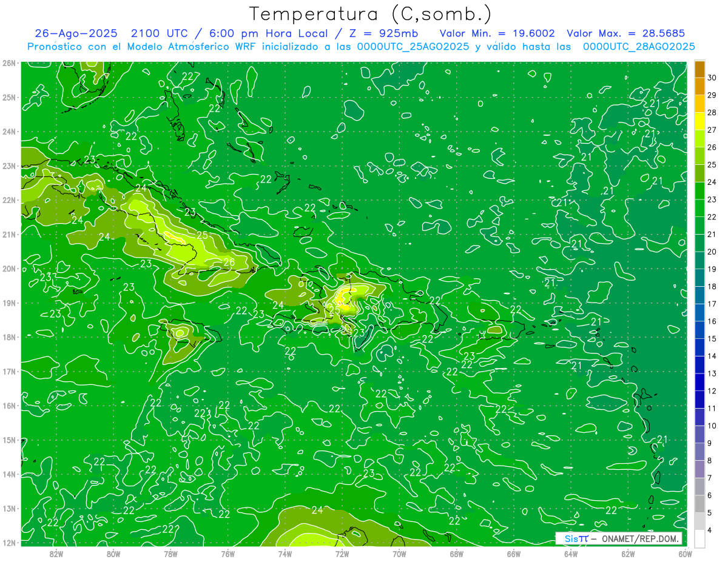This screenshot has width=728, height=562.
Task: Pick blue color bar segment between 14 and 15
Action: point(699,347)
